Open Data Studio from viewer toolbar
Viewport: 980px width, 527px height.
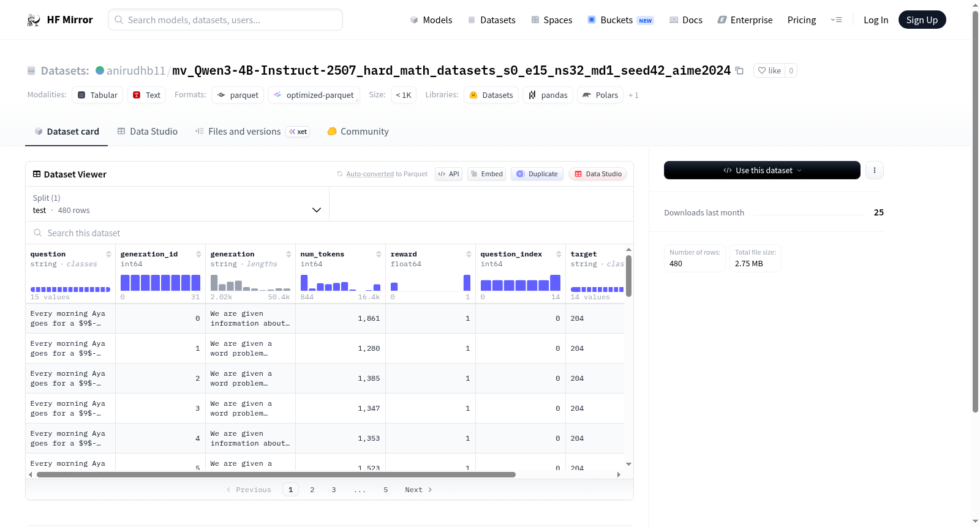[x=598, y=174]
